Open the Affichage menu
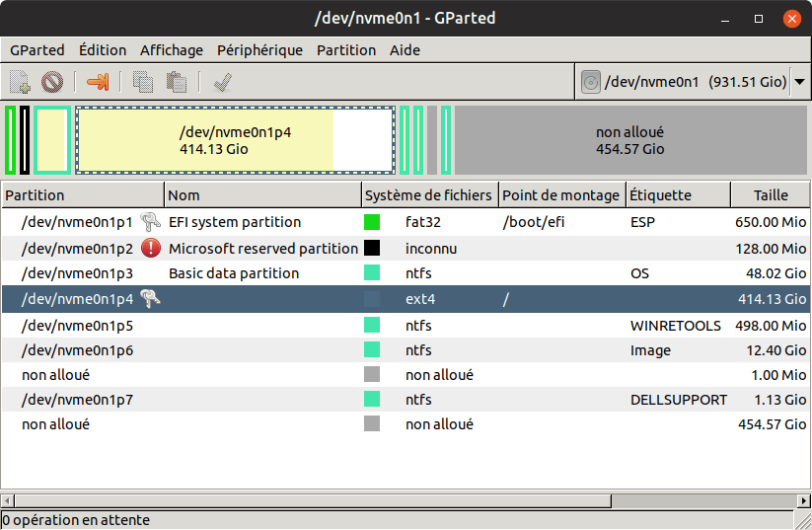812x530 pixels. (x=172, y=50)
